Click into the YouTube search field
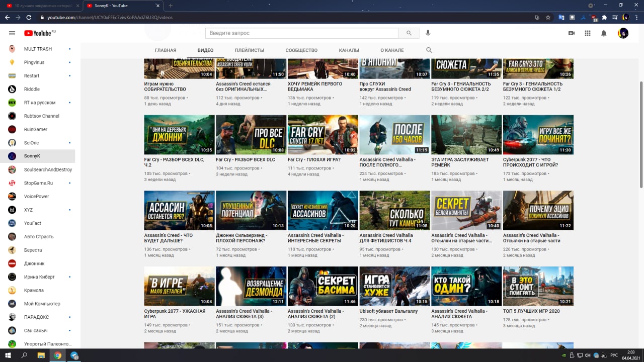 pyautogui.click(x=302, y=33)
